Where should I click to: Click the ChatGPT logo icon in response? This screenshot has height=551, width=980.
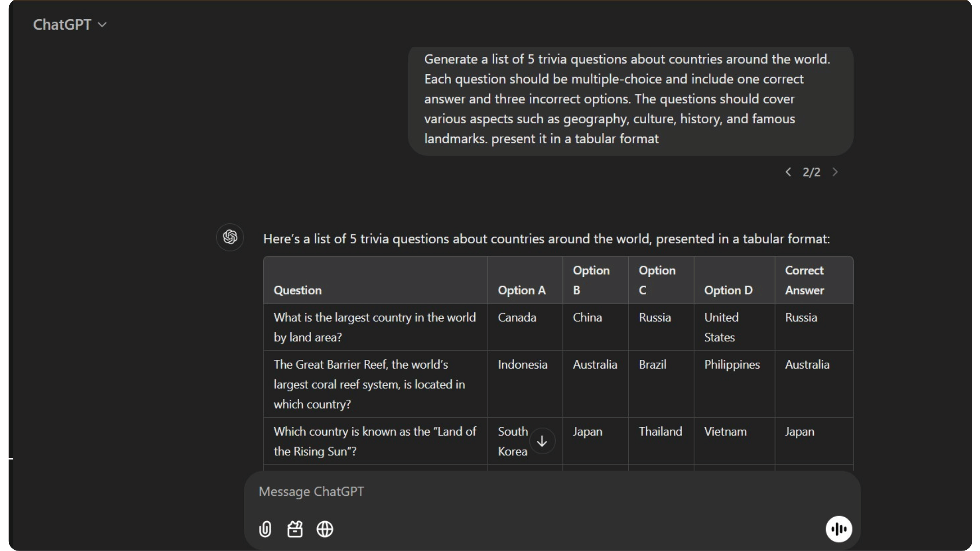(x=230, y=237)
